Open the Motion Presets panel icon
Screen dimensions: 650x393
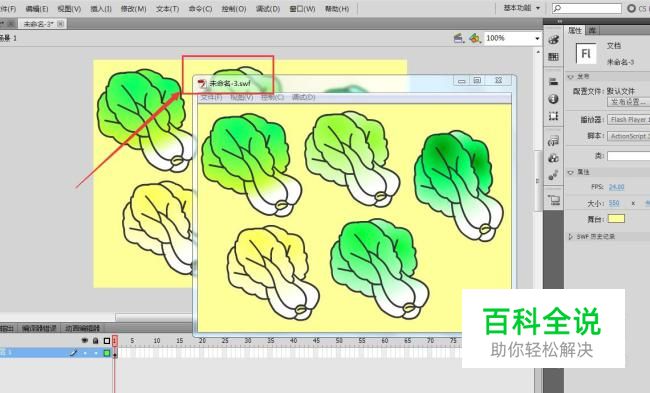point(553,175)
